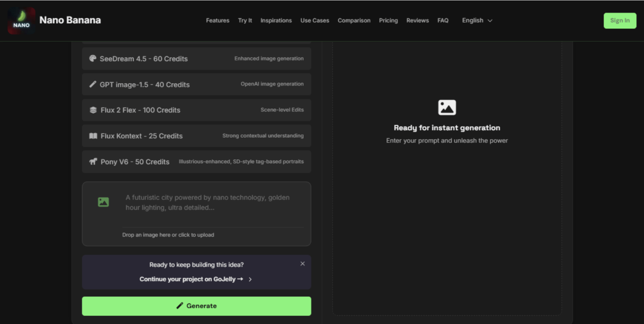Viewport: 644px width, 324px height.
Task: Open the English language dropdown
Action: 477,20
